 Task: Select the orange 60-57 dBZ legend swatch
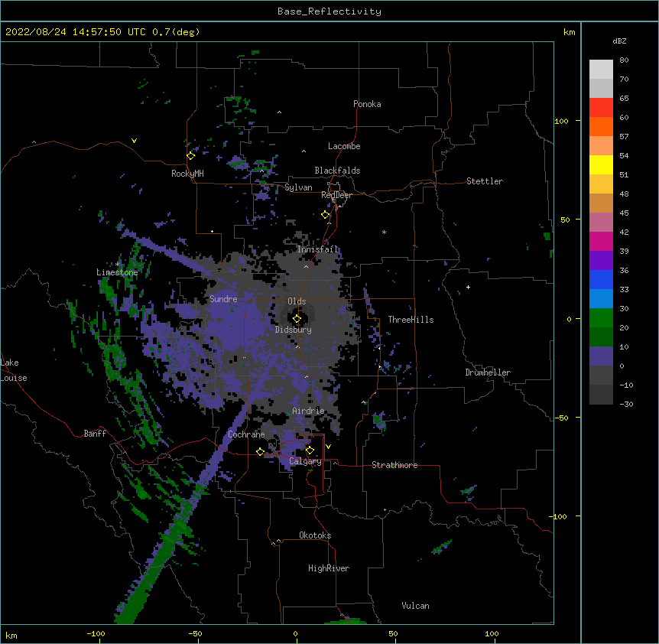click(601, 126)
